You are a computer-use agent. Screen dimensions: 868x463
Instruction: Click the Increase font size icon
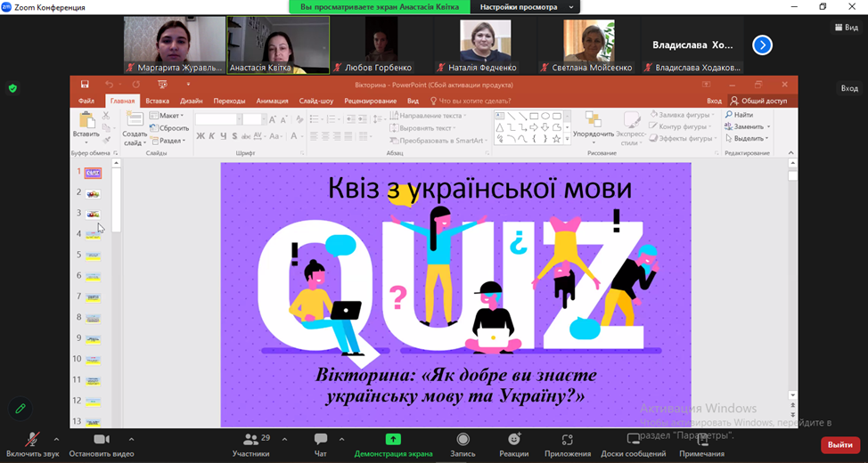click(x=273, y=119)
